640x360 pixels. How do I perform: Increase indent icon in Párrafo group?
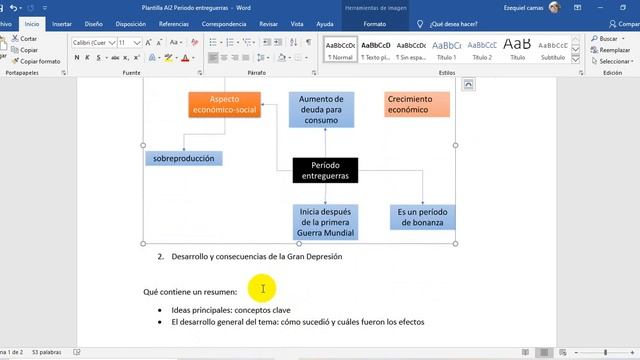tap(278, 42)
